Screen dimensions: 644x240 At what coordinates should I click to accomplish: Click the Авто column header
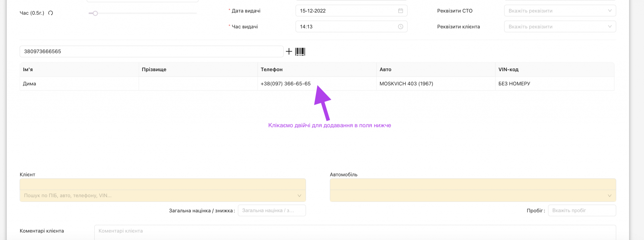point(436,70)
